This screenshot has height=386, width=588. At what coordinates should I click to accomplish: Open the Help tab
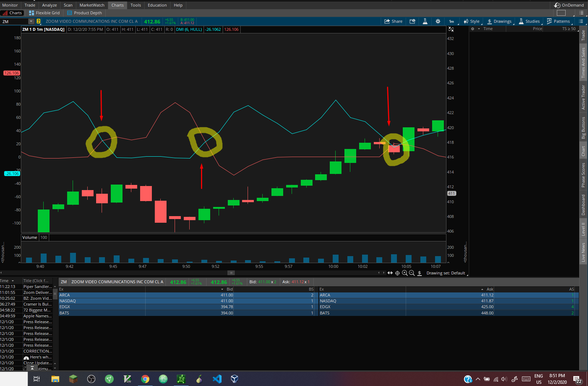[178, 5]
